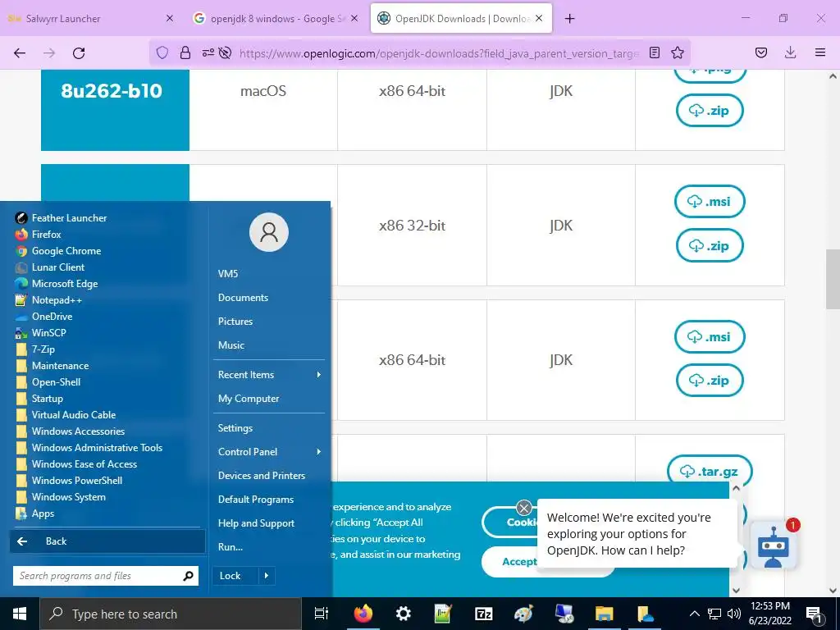Image resolution: width=840 pixels, height=630 pixels.
Task: Show hidden system tray icons
Action: 694,614
